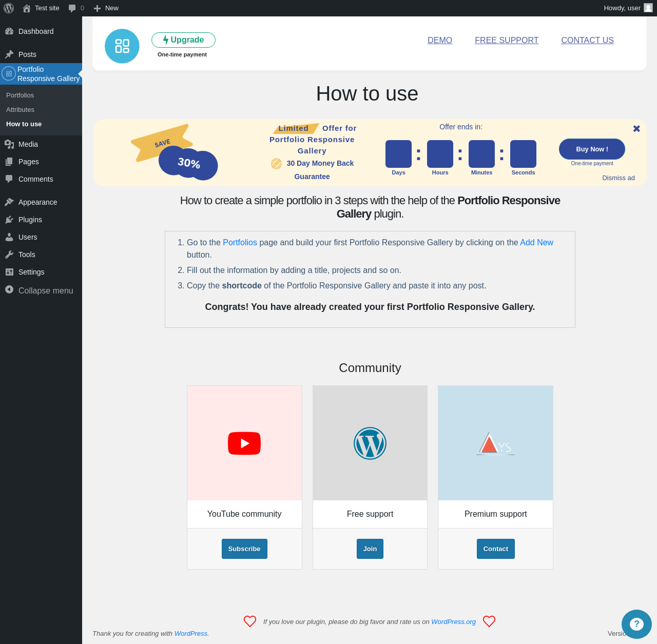The image size is (657, 644).
Task: Click the Appearance paintbrush icon
Action: 9,202
